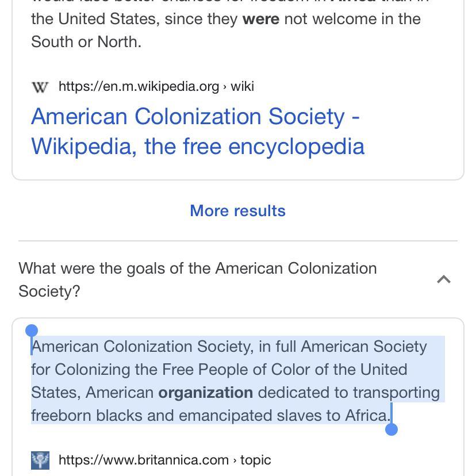
Task: Click the bold word 'organization'
Action: (205, 393)
